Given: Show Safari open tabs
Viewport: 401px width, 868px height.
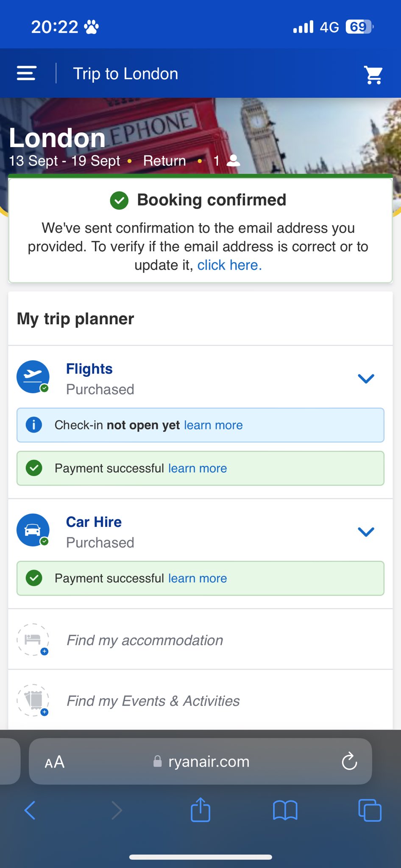Looking at the screenshot, I should coord(370,810).
